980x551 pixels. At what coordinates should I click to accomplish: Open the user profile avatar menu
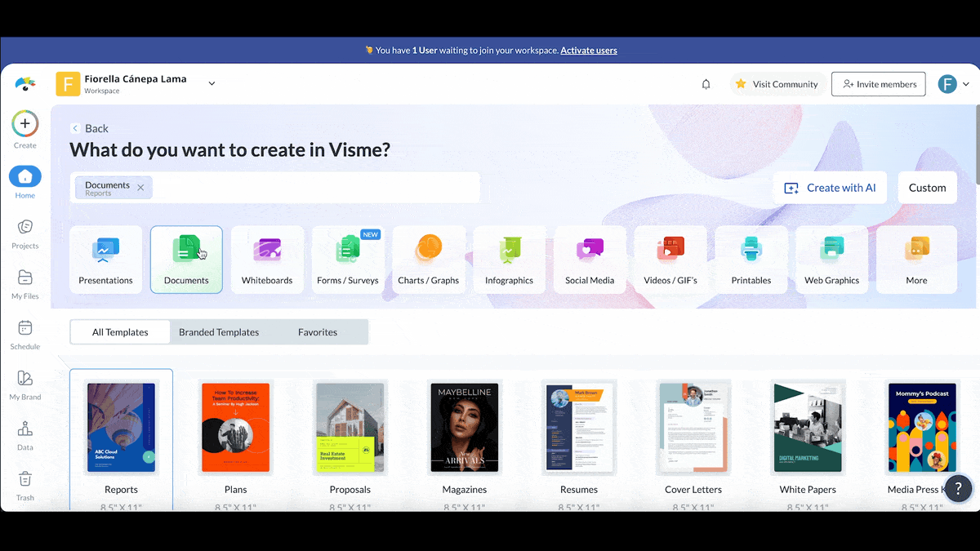[952, 84]
